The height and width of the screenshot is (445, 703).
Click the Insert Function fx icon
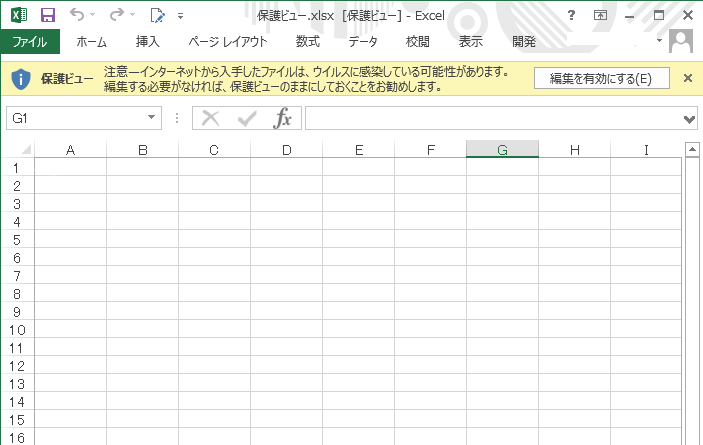tap(283, 118)
